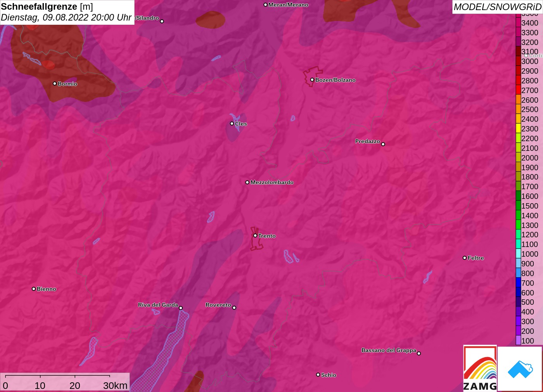Click the 500 legend value
Screen dimensions: 543x392
click(527, 302)
